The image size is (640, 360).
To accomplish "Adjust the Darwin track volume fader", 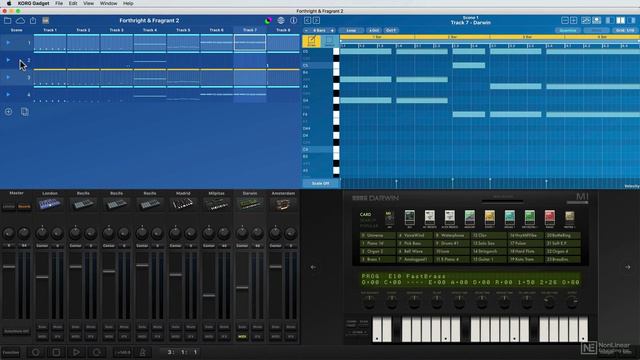I will (242, 288).
